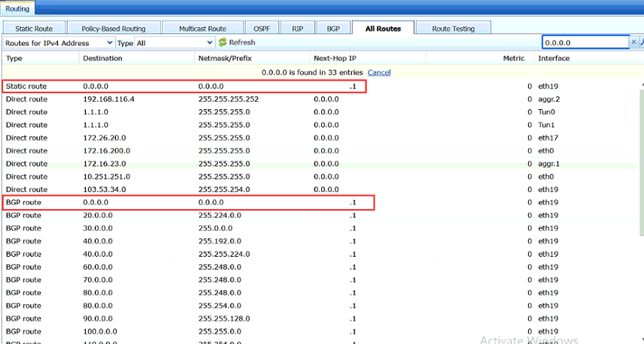Cancel the search results filter
This screenshot has width=644, height=344.
pyautogui.click(x=379, y=73)
